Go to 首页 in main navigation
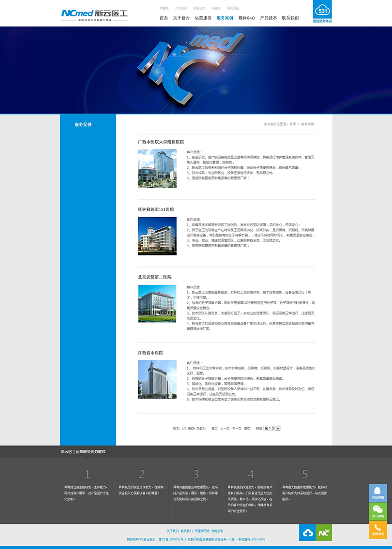This screenshot has height=549, width=392. 164,18
